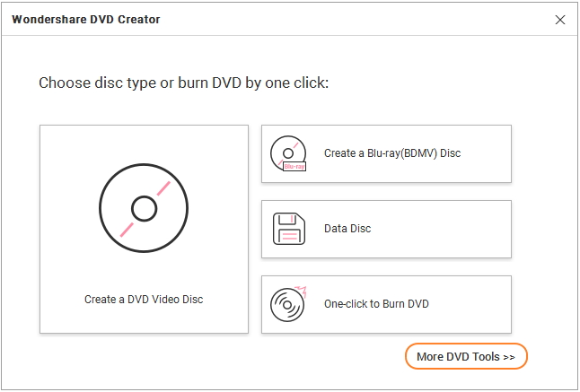This screenshot has width=580, height=392.
Task: Select the Data Disc text label
Action: [347, 229]
